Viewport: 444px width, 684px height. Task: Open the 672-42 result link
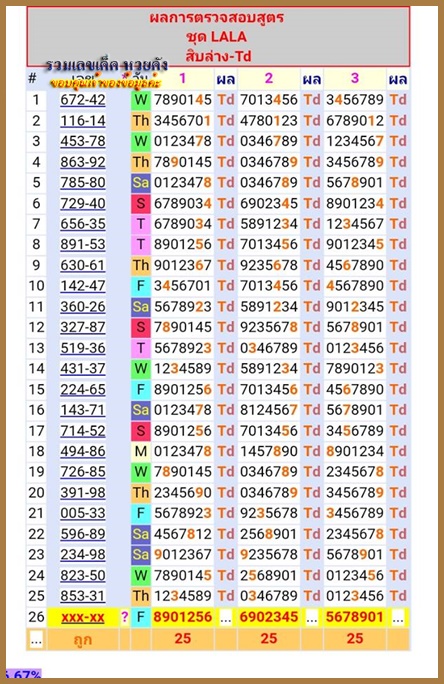[x=83, y=100]
